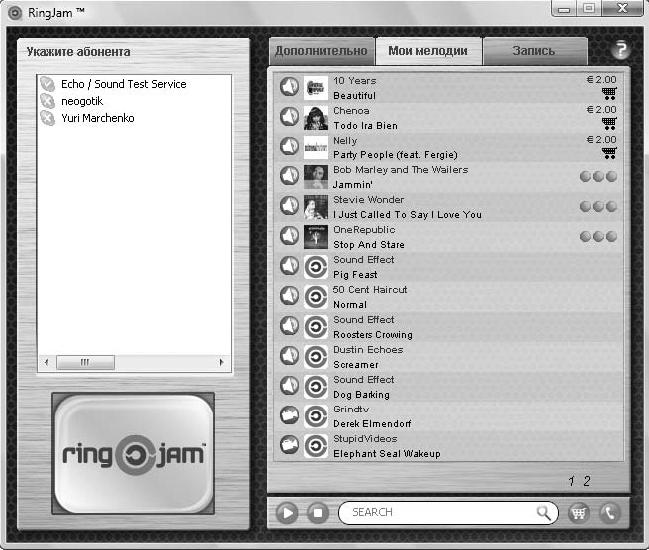Choose Yuri Marchenko from contacts list
Screen dimensions: 649x550
pos(97,118)
